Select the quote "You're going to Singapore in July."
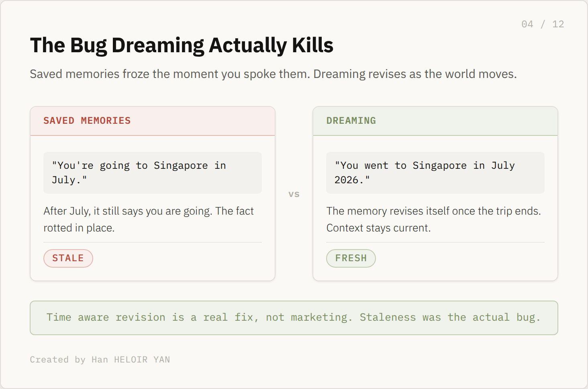 [153, 173]
